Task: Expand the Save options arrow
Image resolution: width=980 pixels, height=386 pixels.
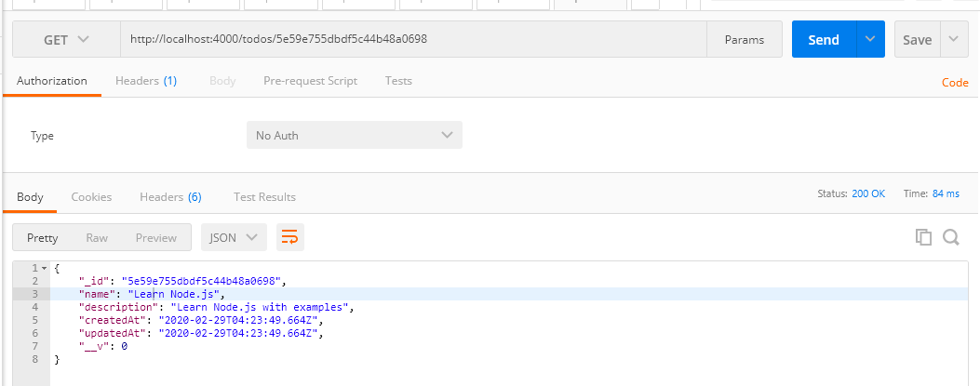Action: [x=953, y=39]
